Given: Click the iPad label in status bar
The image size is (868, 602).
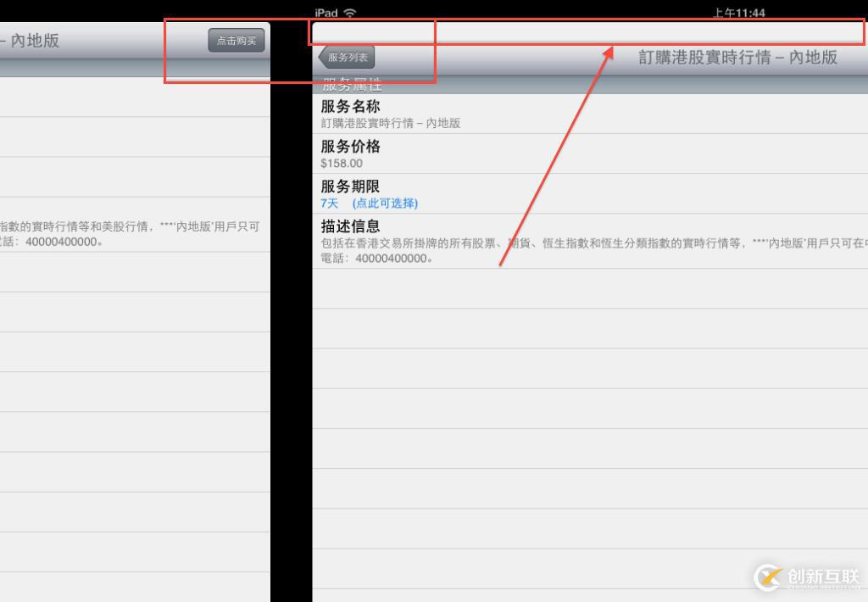Looking at the screenshot, I should click(x=326, y=12).
